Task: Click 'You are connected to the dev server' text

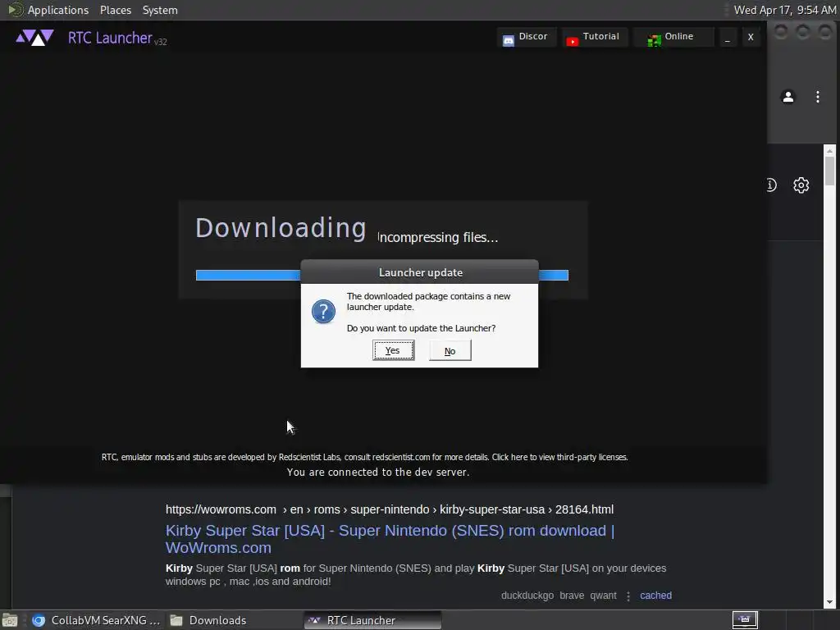Action: pos(377,472)
